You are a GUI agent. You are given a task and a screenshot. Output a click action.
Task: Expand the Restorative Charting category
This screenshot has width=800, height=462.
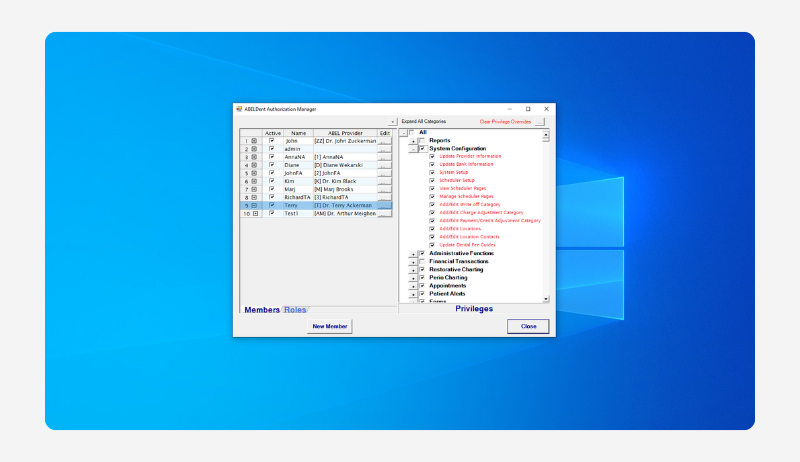point(413,270)
